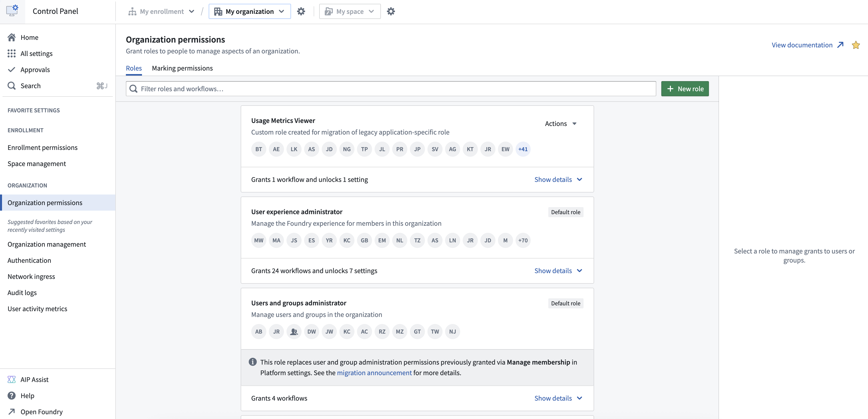
Task: Open the My enrollment dropdown
Action: [161, 12]
